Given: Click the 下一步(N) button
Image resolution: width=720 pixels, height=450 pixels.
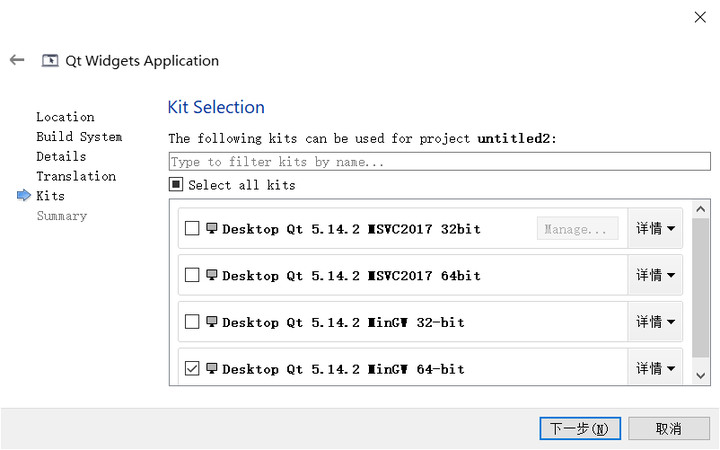Looking at the screenshot, I should pyautogui.click(x=580, y=428).
